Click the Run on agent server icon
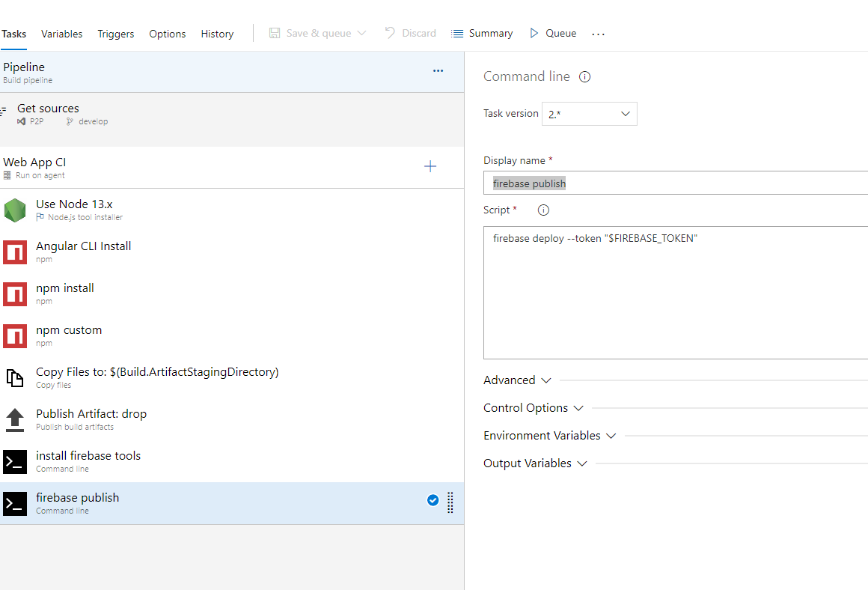 (7, 176)
